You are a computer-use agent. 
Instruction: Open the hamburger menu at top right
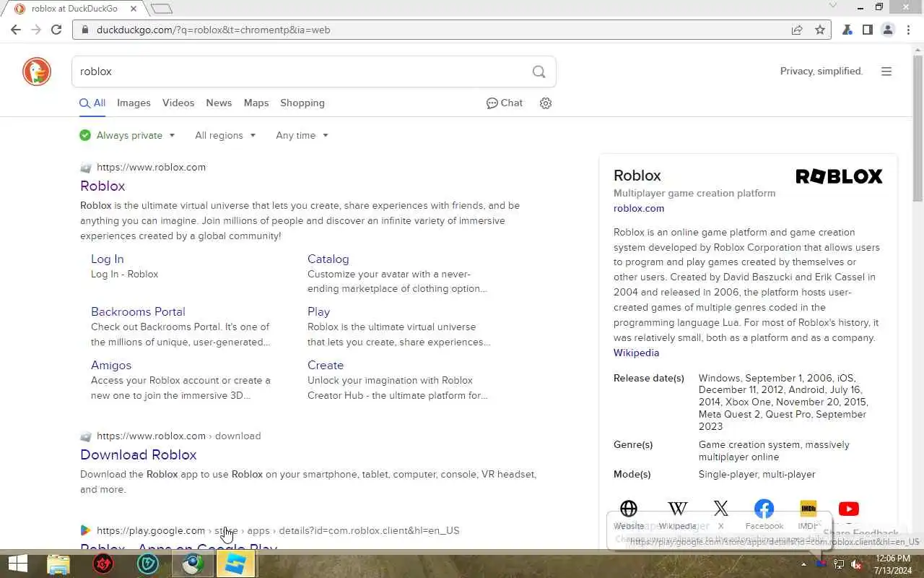[x=886, y=72]
